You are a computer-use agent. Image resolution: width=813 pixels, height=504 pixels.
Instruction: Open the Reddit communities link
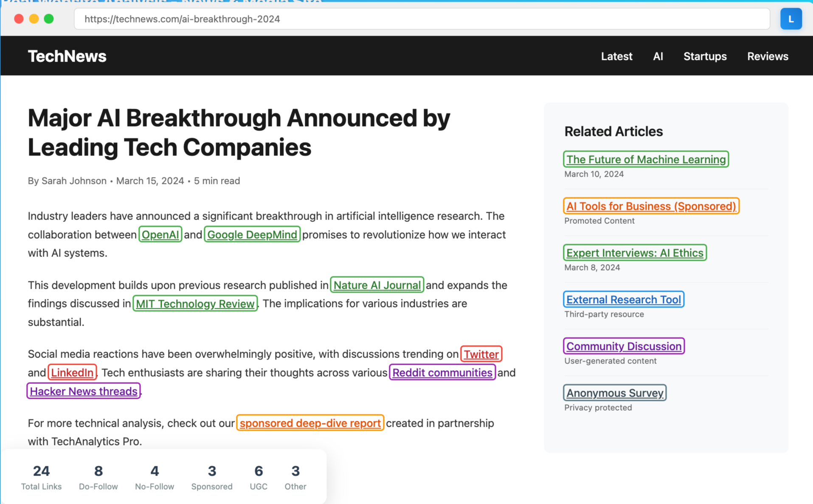coord(442,372)
